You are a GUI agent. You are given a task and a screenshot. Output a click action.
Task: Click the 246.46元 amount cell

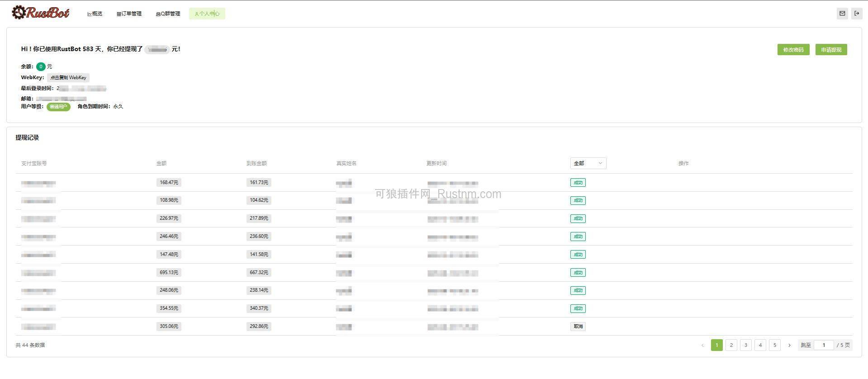[x=169, y=237]
